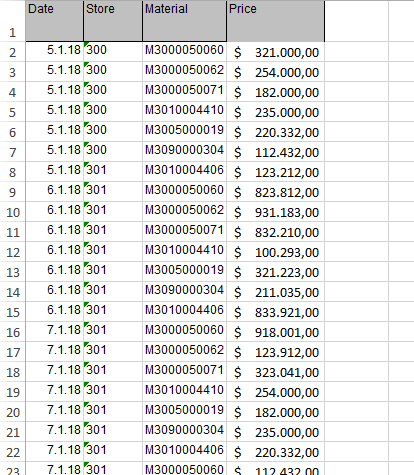This screenshot has width=414, height=475.
Task: Select the price cell $ 323.041,00
Action: [x=275, y=372]
